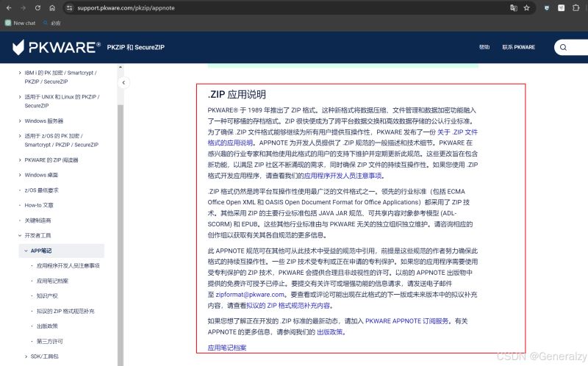
Task: Open 联系 PKWARE in header navigation
Action: click(x=518, y=47)
